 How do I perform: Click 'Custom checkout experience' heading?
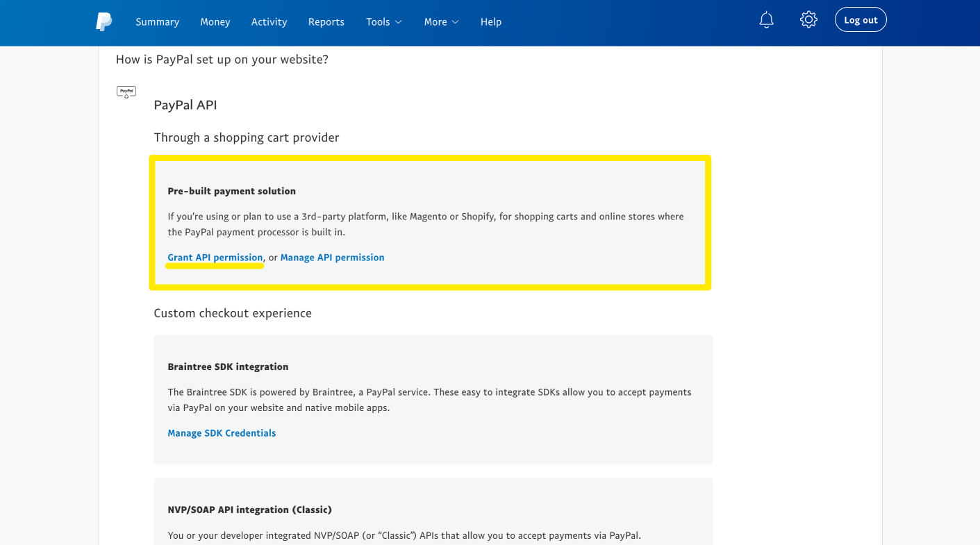(x=233, y=313)
